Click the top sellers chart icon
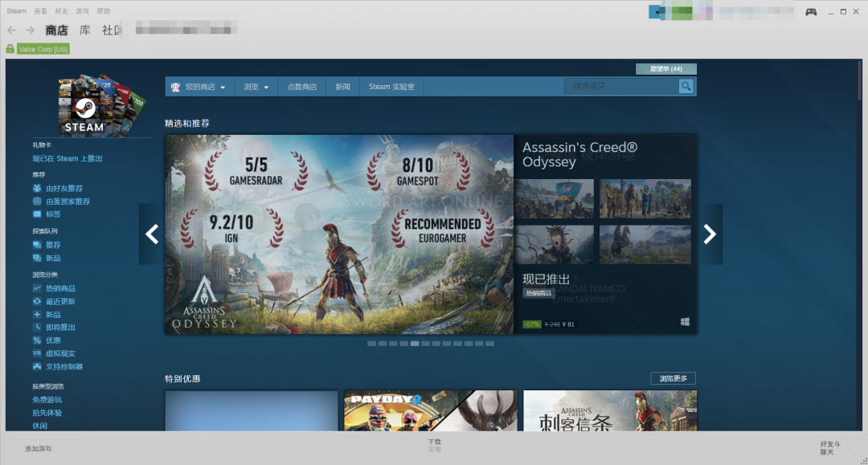 [x=37, y=288]
